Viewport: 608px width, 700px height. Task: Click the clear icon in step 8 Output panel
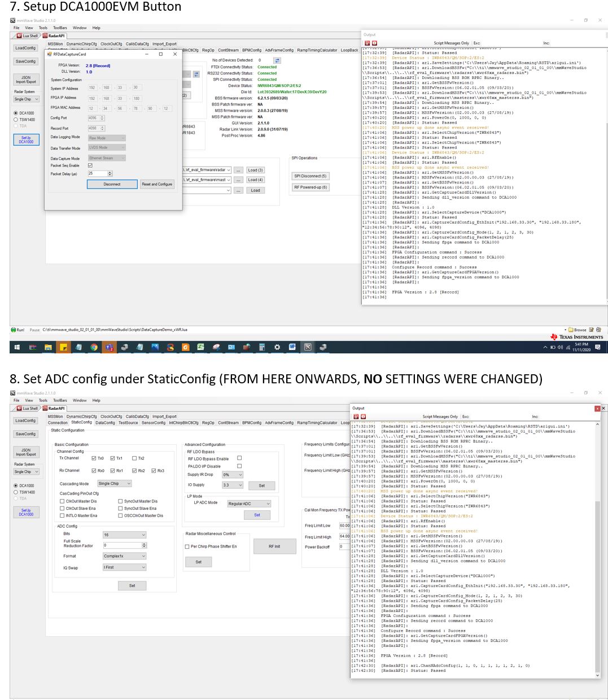coord(363,417)
